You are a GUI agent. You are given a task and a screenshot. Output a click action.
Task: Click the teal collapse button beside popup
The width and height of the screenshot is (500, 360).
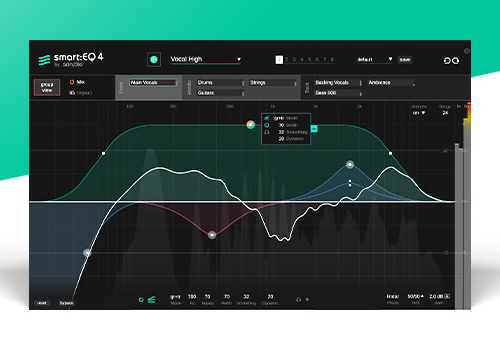[x=314, y=129]
